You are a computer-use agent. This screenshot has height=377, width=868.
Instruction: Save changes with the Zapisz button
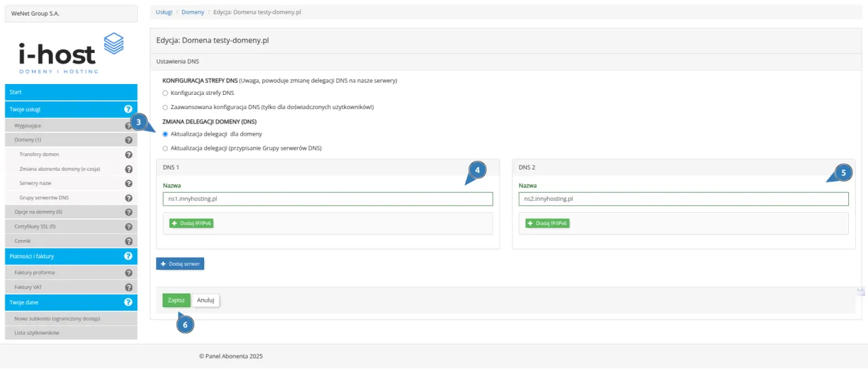tap(176, 300)
